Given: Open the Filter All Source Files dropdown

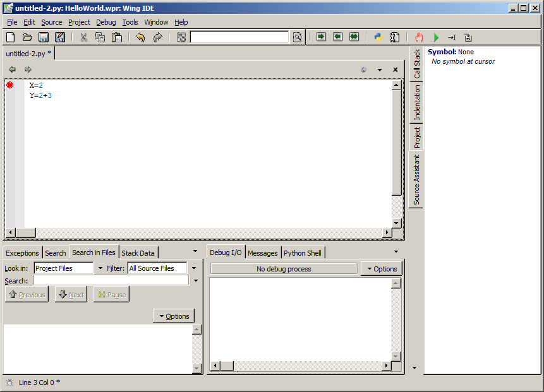Looking at the screenshot, I should point(193,268).
